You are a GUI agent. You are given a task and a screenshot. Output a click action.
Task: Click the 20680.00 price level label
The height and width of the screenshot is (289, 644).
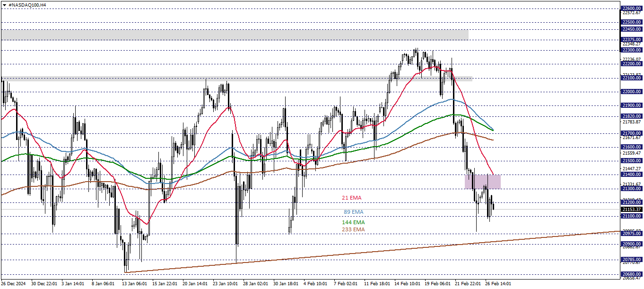pos(632,274)
